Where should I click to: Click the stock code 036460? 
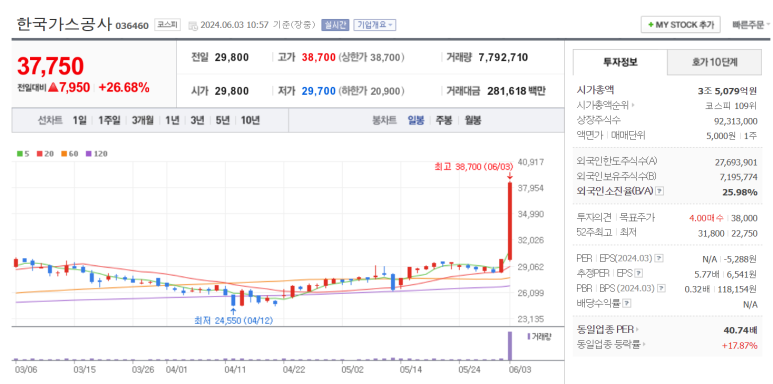(x=132, y=25)
